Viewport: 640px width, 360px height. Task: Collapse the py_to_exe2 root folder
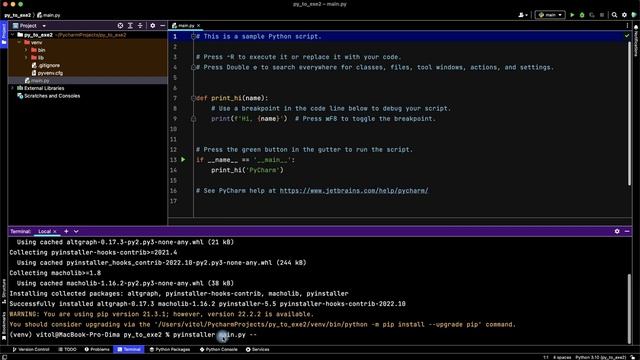[13, 35]
